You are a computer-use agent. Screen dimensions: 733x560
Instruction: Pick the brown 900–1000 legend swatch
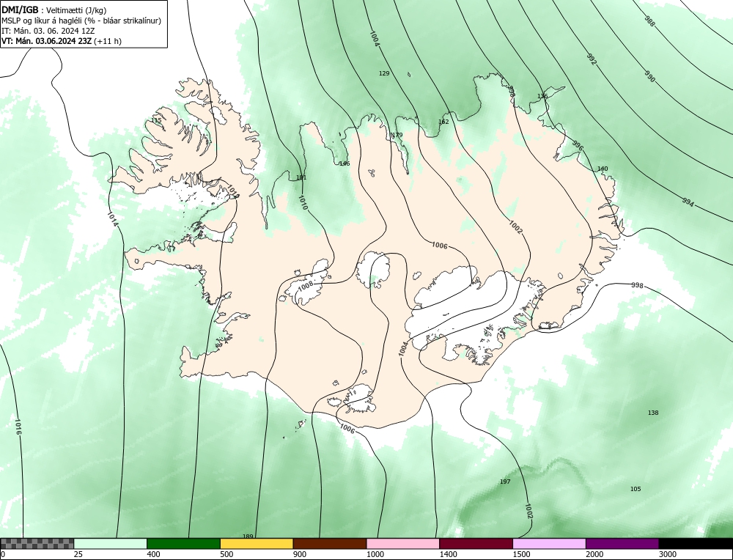click(330, 543)
